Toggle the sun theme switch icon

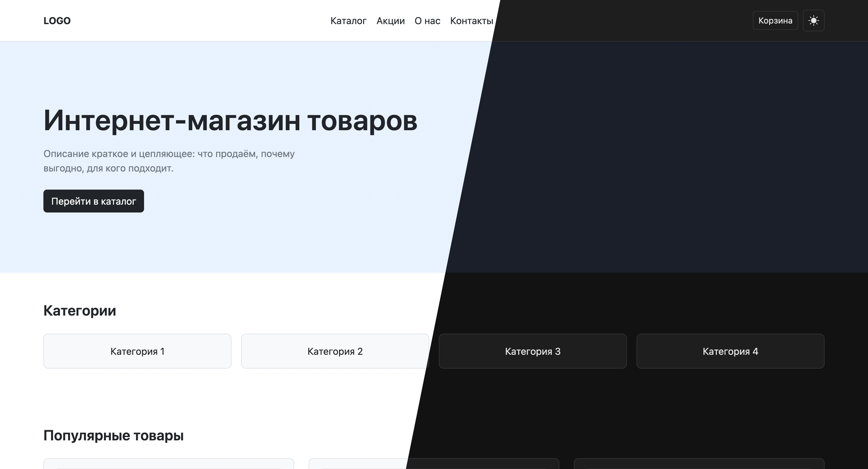point(813,20)
